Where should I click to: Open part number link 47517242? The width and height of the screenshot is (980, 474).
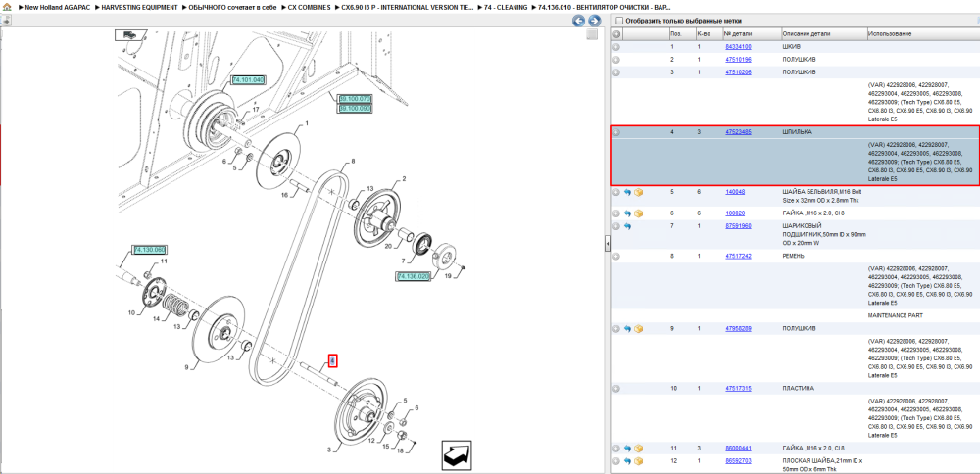click(x=738, y=256)
